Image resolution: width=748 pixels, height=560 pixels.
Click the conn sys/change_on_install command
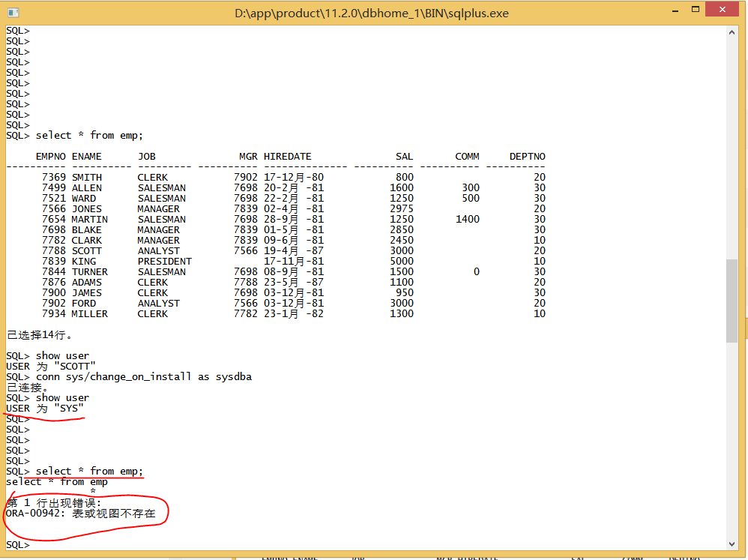(144, 377)
